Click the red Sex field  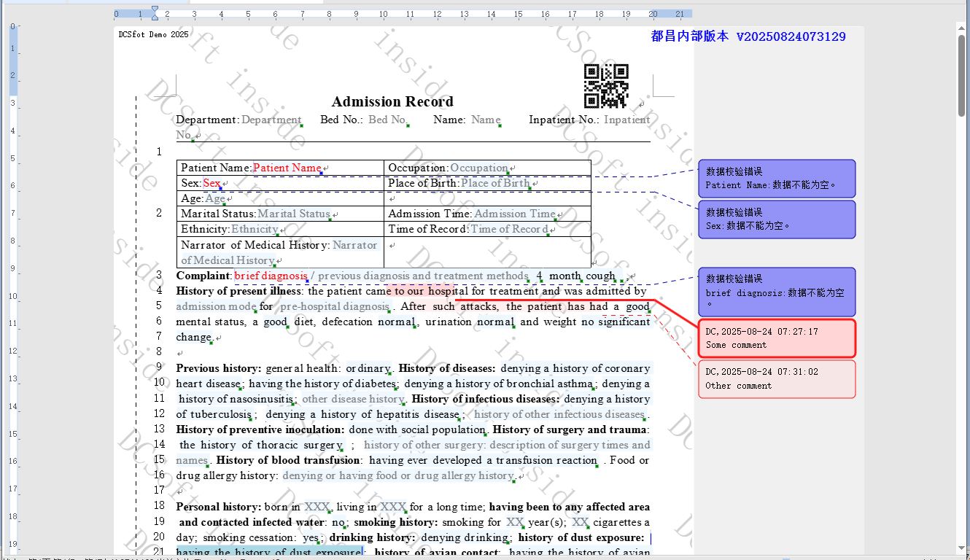coord(212,183)
